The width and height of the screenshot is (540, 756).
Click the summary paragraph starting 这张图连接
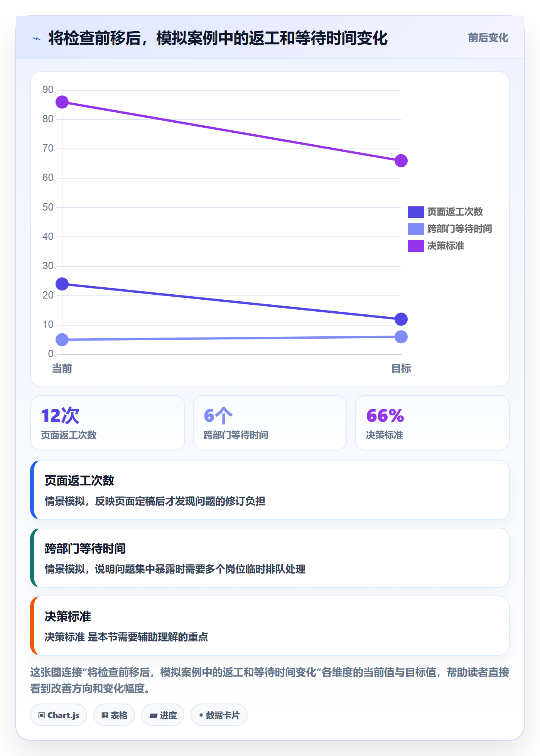(x=270, y=680)
